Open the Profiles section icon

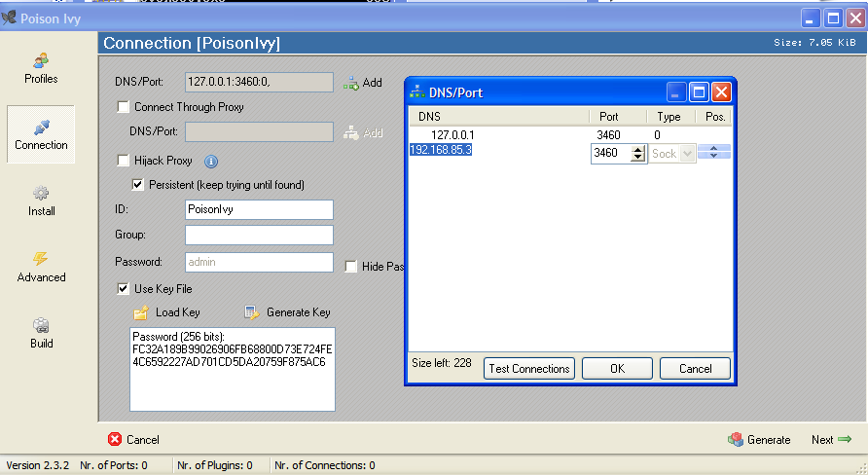click(x=41, y=61)
